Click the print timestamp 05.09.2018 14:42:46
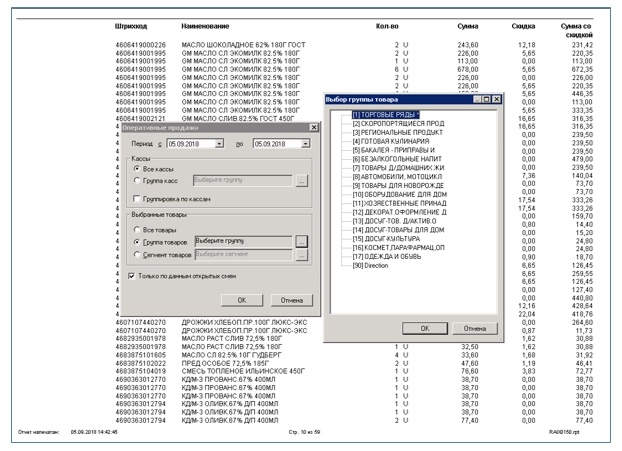This screenshot has width=622, height=451. coord(94,432)
